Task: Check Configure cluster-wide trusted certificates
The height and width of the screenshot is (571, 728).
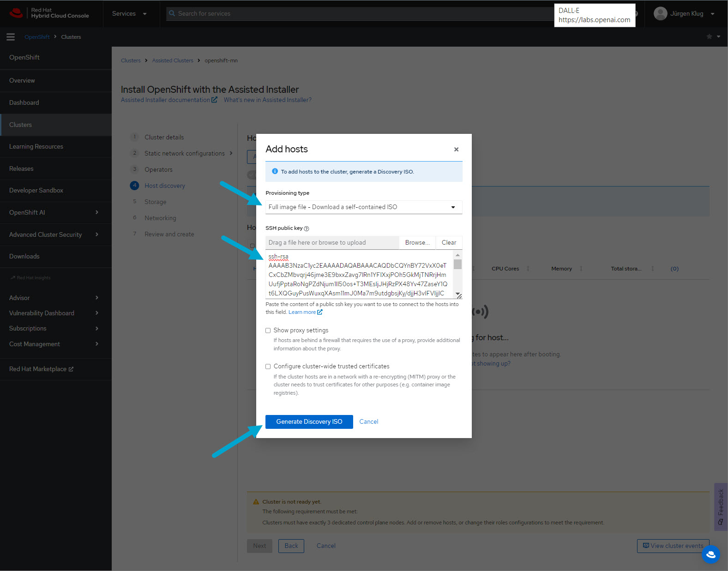Action: click(268, 367)
